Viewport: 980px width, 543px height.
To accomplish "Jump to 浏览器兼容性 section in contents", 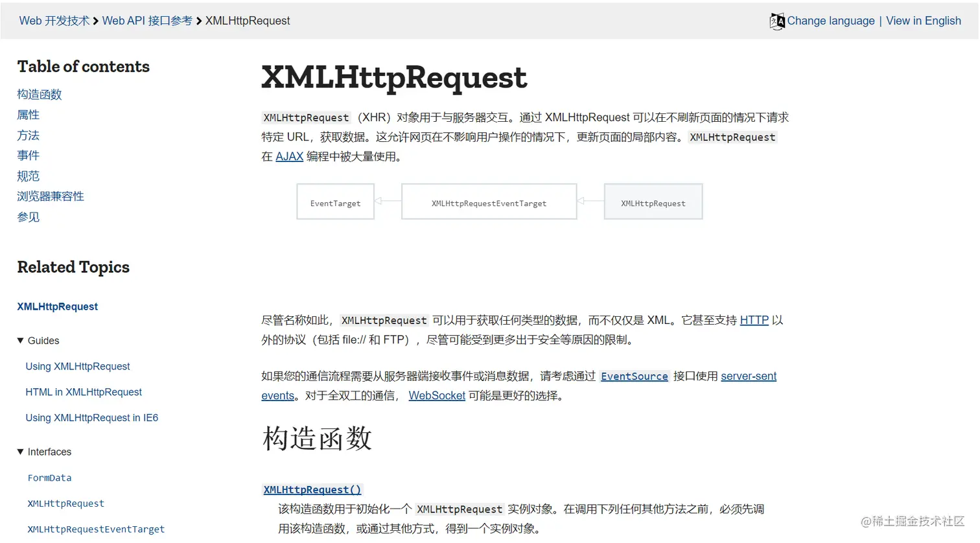I will coord(51,196).
